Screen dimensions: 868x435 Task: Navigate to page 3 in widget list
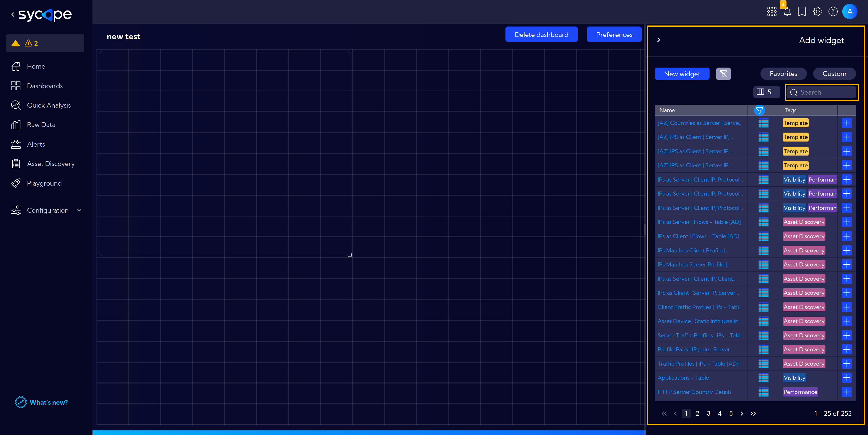(708, 413)
